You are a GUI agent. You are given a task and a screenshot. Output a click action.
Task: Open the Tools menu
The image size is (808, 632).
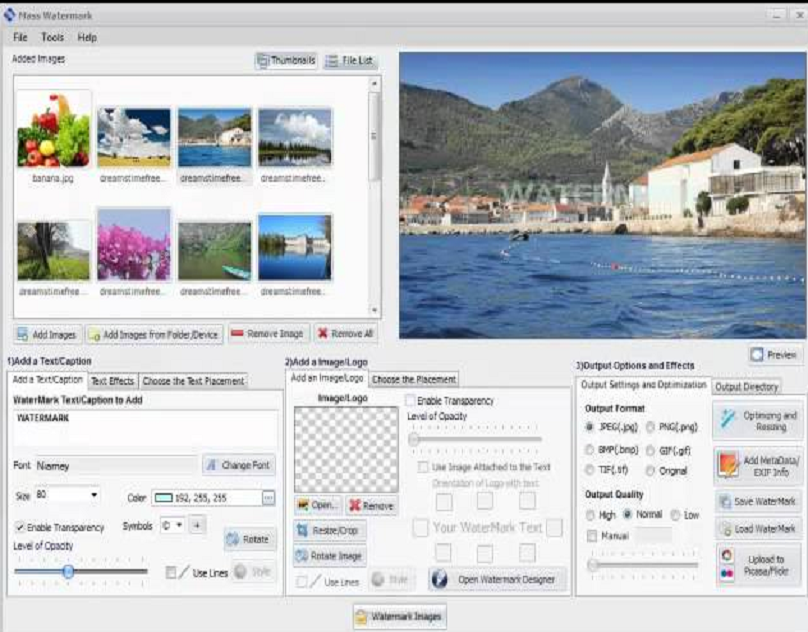tap(52, 37)
